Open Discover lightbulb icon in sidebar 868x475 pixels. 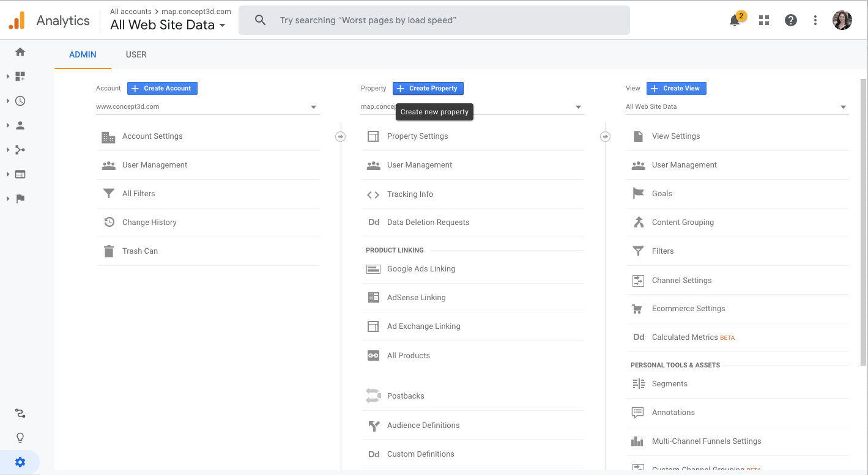(x=20, y=438)
